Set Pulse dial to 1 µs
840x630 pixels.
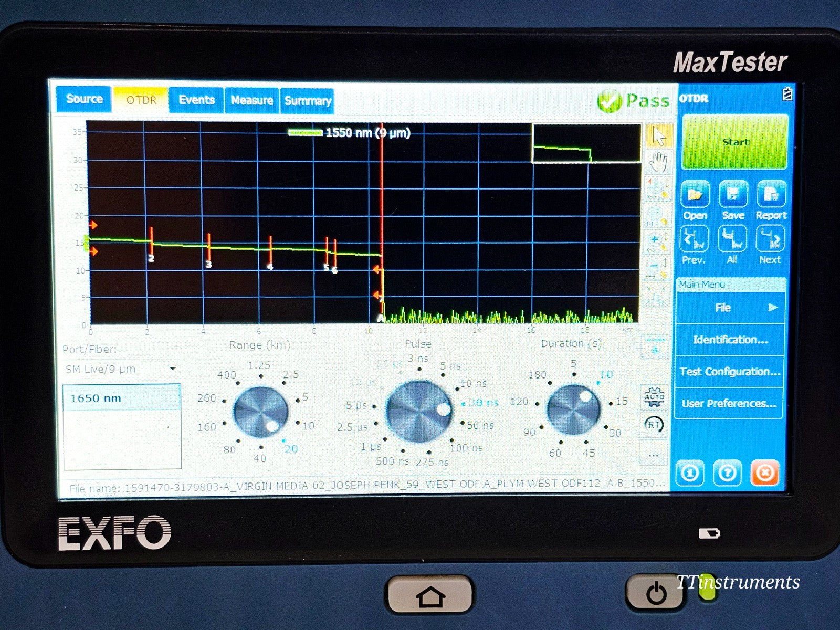click(371, 447)
